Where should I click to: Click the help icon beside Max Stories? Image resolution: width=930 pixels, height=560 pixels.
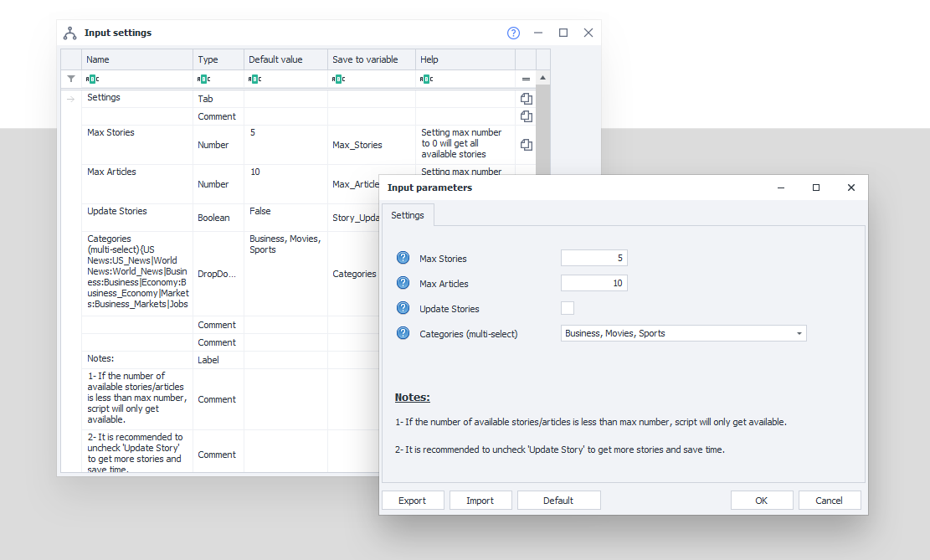[x=403, y=259]
